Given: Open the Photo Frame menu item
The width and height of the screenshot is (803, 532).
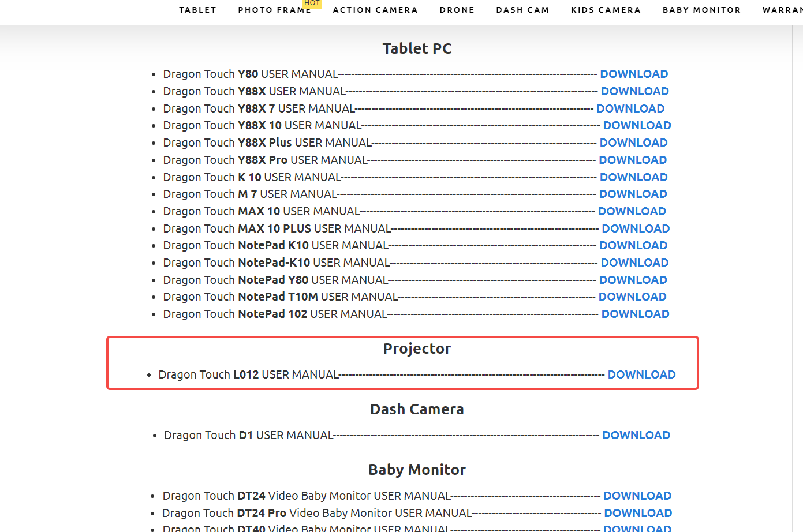Looking at the screenshot, I should coord(274,10).
